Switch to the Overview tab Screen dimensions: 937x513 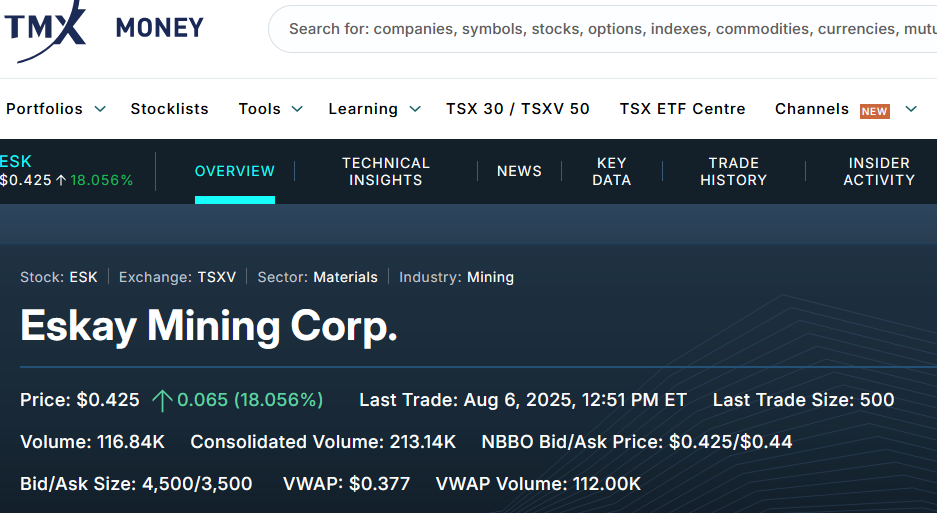point(235,171)
